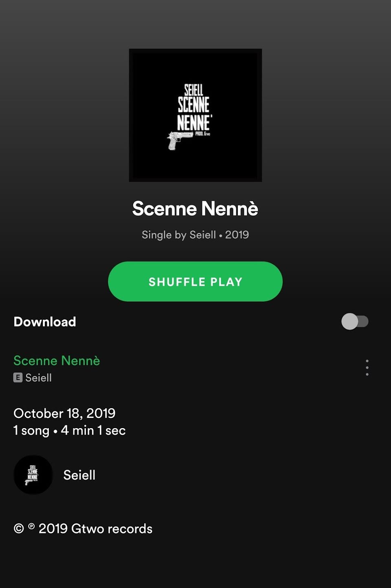The height and width of the screenshot is (588, 391).
Task: Tap Seiell under the track title
Action: 39,378
